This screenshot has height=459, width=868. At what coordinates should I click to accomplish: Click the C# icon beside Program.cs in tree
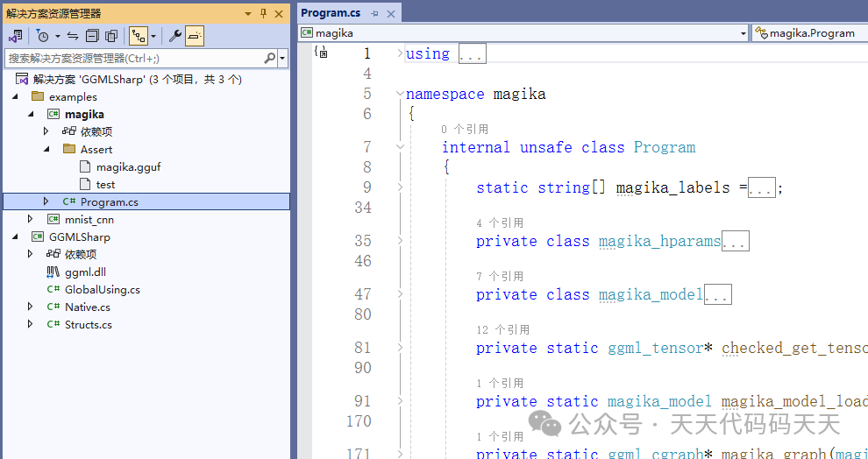69,201
